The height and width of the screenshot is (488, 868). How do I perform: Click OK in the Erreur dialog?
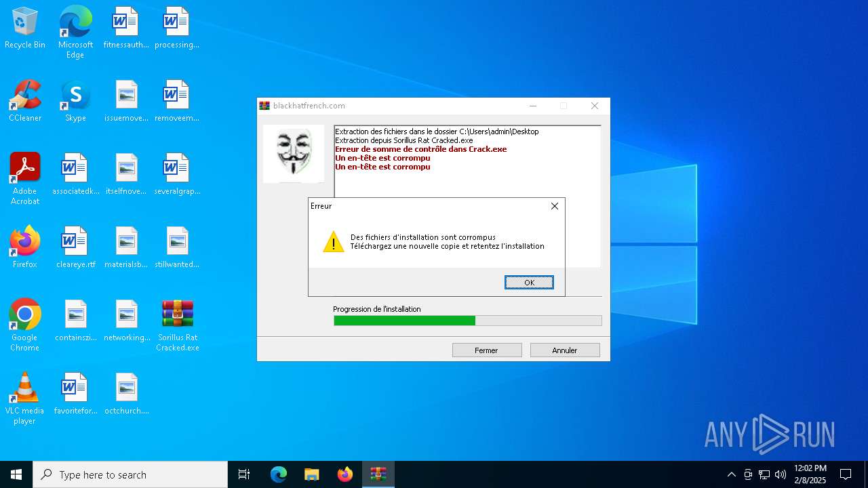click(x=529, y=283)
